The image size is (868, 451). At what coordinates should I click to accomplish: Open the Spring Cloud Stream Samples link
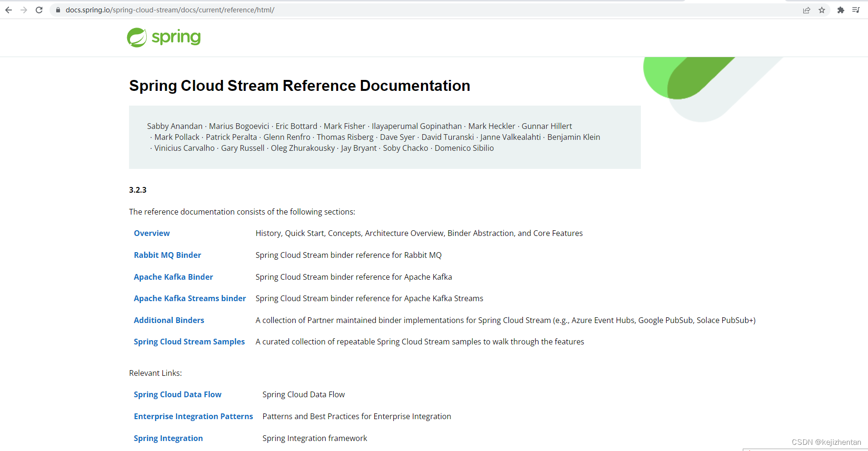point(190,342)
